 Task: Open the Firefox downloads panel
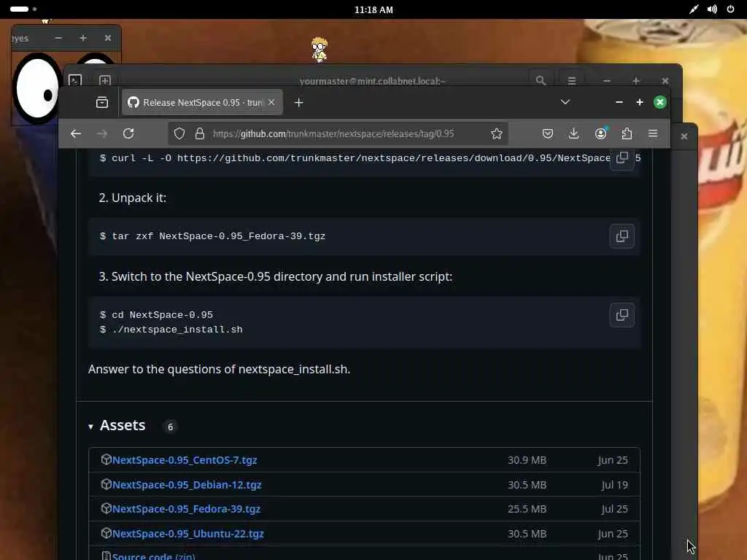[x=573, y=134]
